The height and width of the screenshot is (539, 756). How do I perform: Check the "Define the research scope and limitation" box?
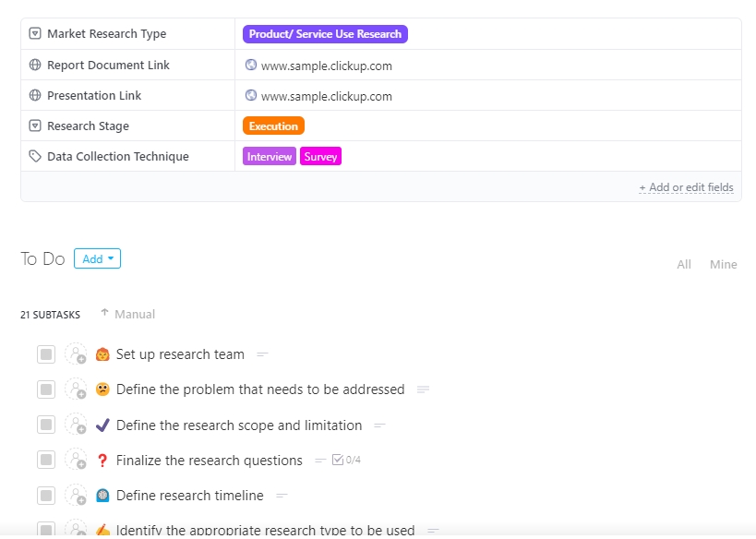[47, 425]
